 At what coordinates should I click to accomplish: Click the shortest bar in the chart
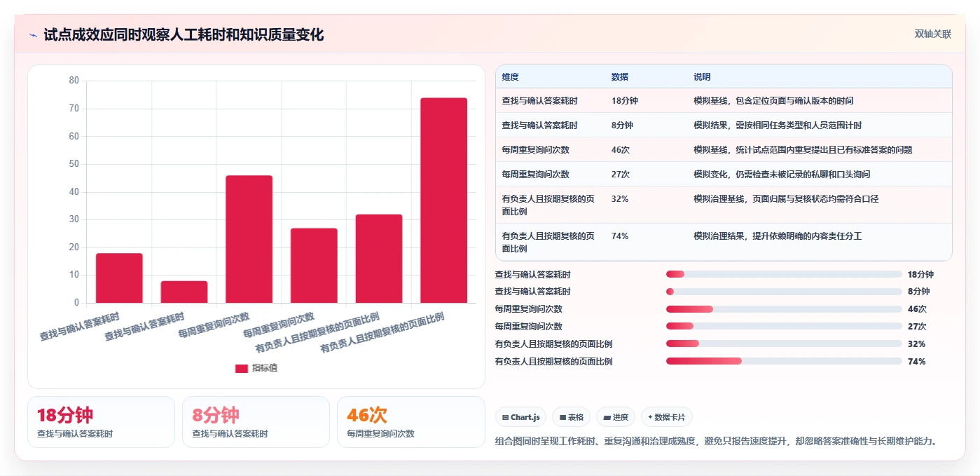[x=184, y=292]
